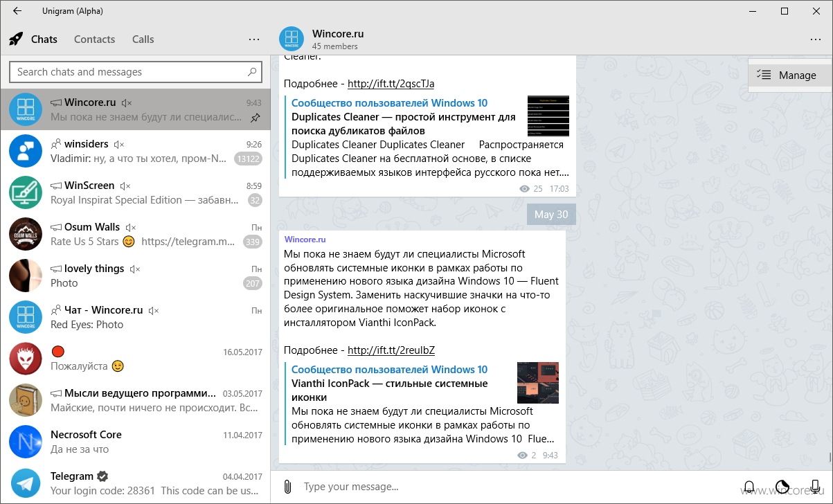The height and width of the screenshot is (504, 833).
Task: Open Wincore.ru channel info from header title
Action: [338, 33]
